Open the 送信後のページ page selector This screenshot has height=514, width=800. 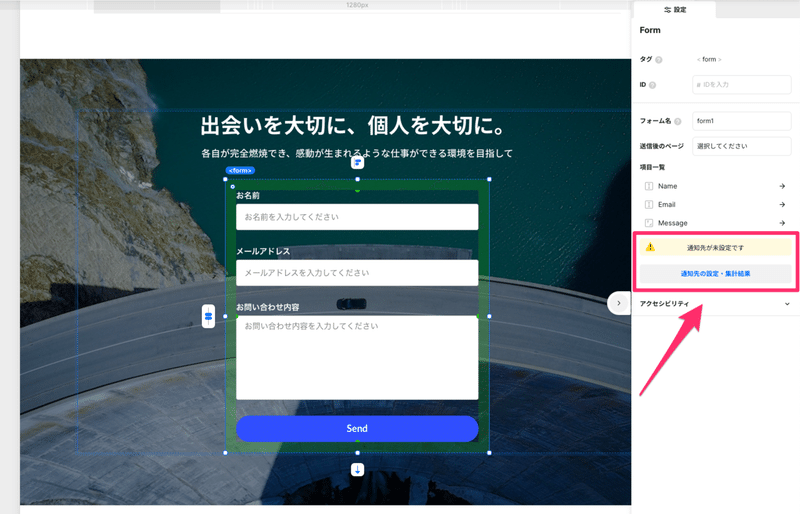(741, 146)
